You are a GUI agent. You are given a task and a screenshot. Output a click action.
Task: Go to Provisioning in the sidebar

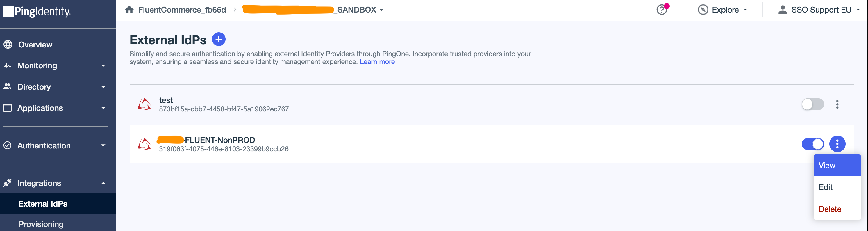(41, 224)
